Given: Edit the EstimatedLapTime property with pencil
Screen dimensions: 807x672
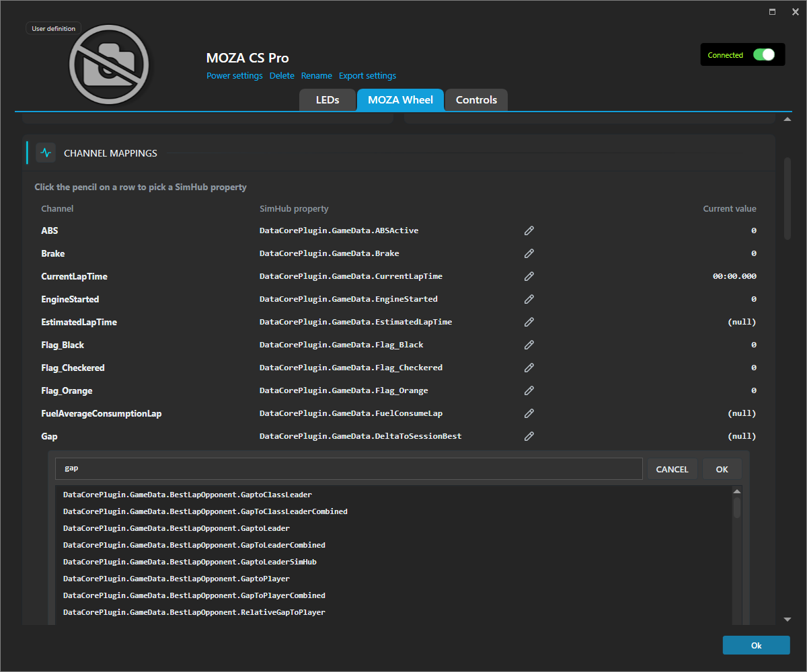Looking at the screenshot, I should click(x=529, y=322).
